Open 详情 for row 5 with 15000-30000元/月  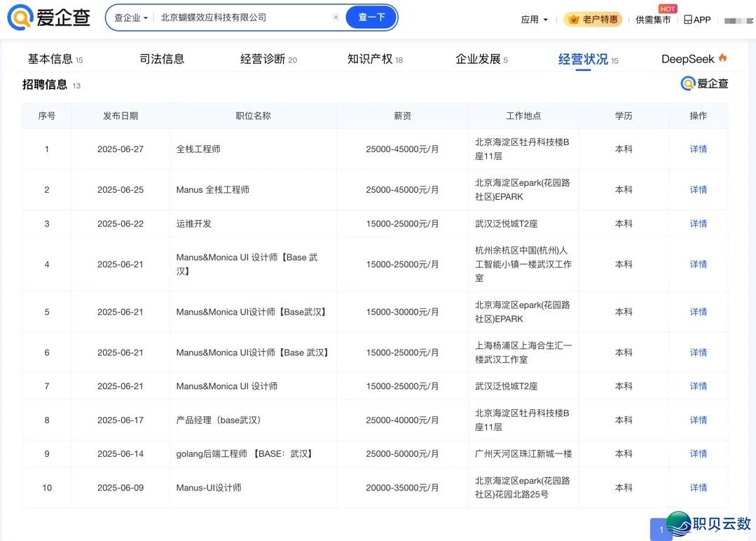698,312
